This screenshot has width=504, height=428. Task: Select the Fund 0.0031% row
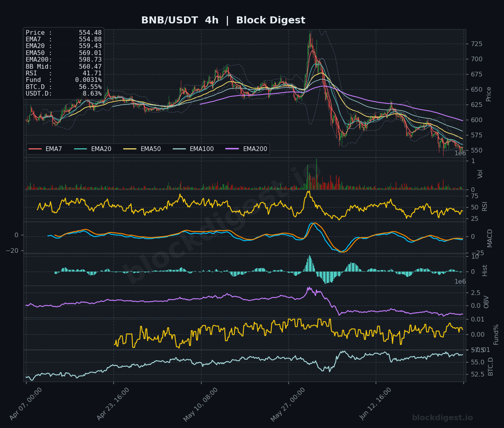coord(64,80)
